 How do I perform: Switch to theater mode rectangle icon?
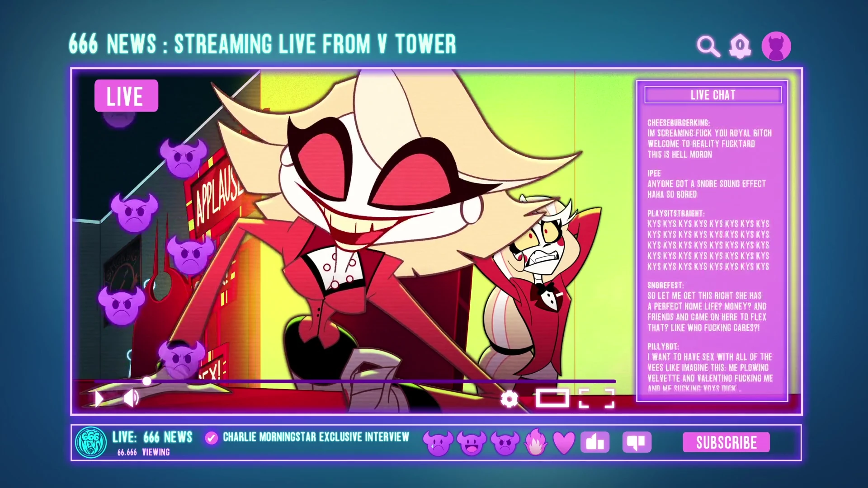tap(552, 399)
